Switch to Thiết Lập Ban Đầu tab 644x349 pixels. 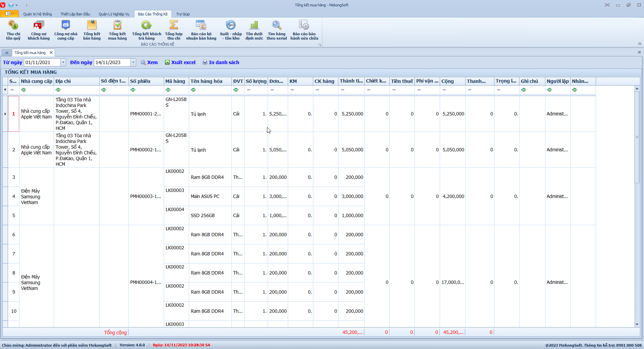[x=75, y=14]
